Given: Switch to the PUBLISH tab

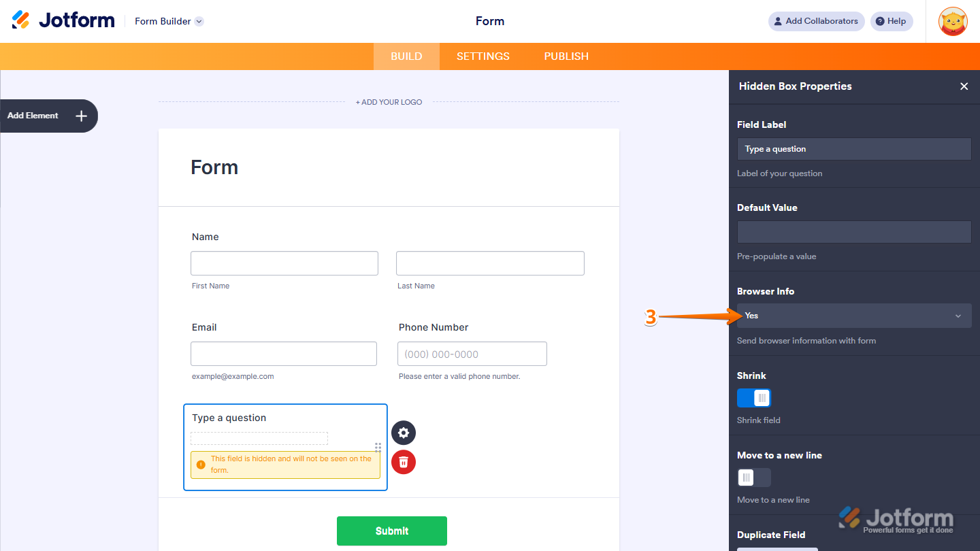Looking at the screenshot, I should tap(566, 56).
